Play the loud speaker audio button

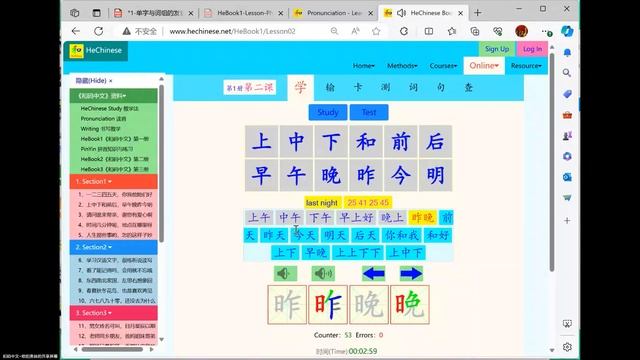pyautogui.click(x=323, y=273)
